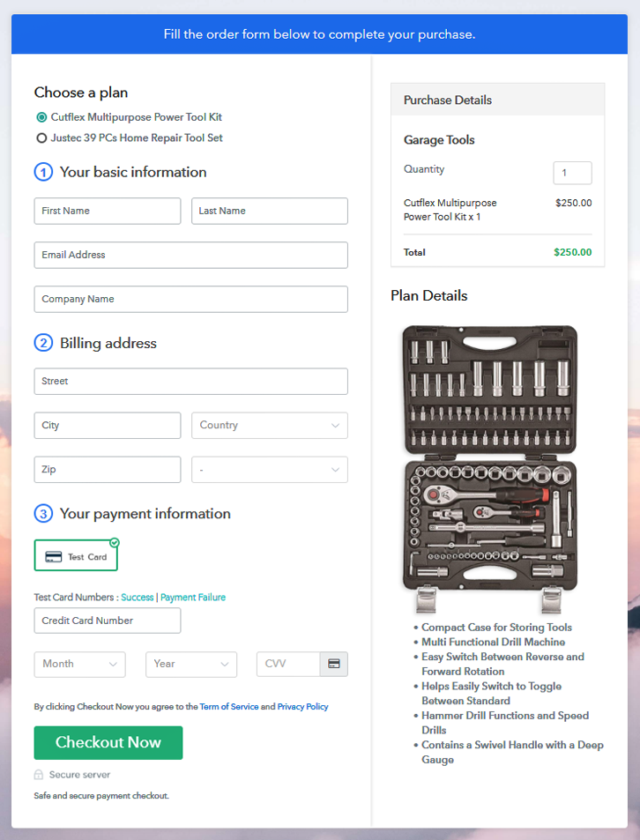Click the credit card icon in Test Card
This screenshot has height=840, width=640.
pos(54,557)
